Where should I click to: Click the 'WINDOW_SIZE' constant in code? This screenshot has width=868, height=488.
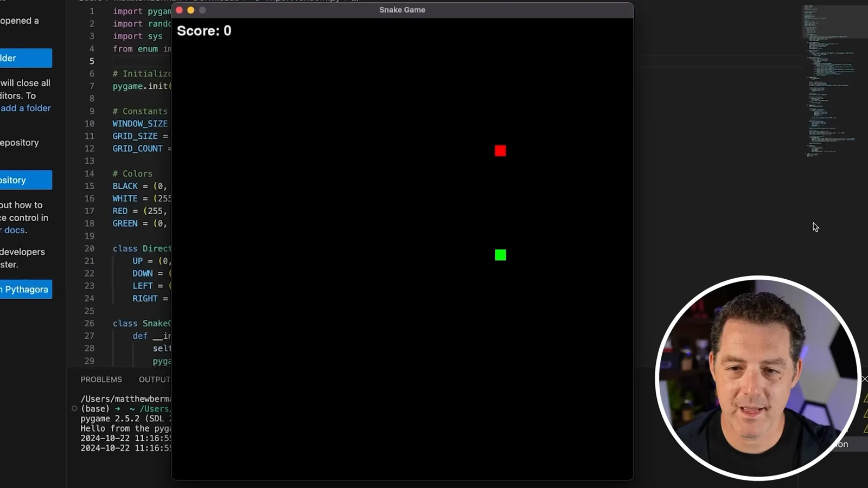pyautogui.click(x=140, y=124)
